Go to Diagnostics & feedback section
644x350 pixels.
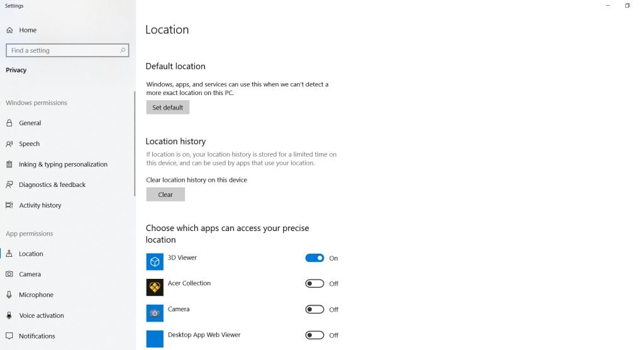(52, 185)
